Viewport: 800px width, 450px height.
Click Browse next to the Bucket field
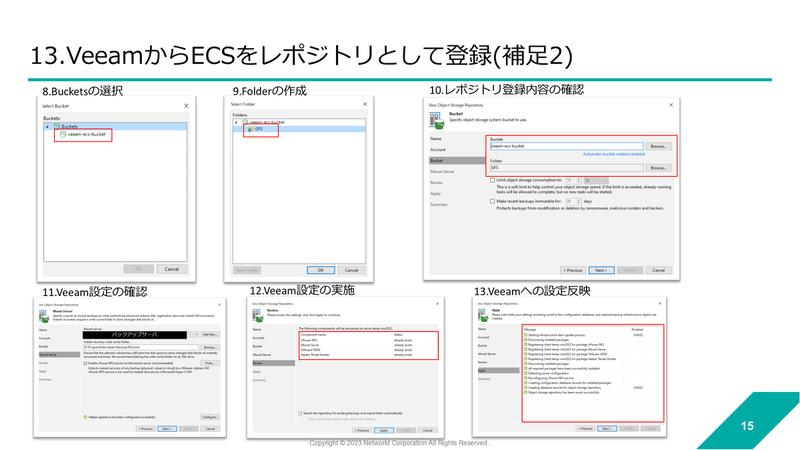658,146
